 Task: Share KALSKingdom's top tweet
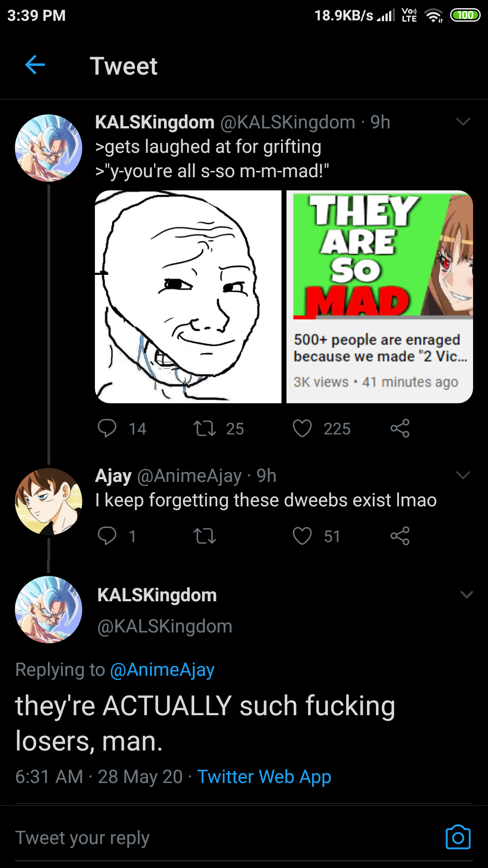[x=400, y=428]
